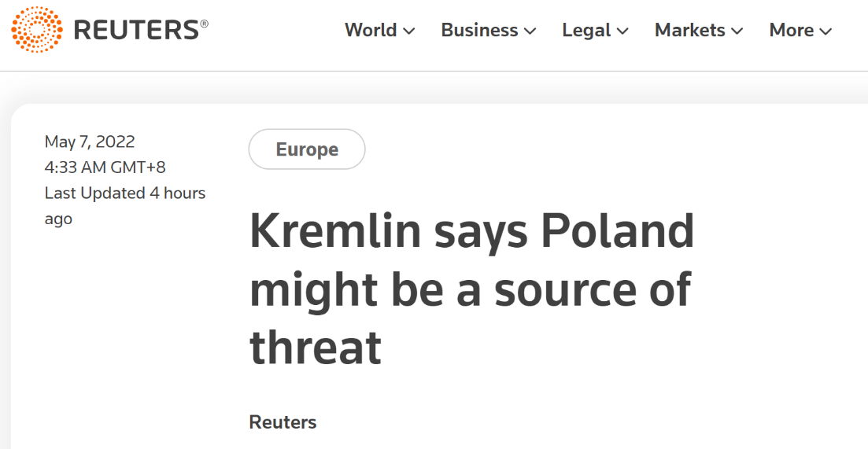
Task: Click the Last Updated 4 hours ago text
Action: coord(124,206)
